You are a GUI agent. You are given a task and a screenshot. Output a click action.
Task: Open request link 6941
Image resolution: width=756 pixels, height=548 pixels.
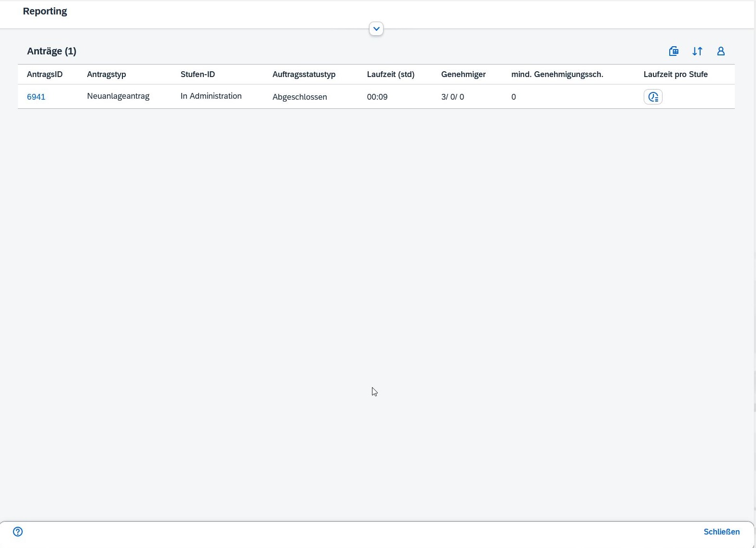tap(36, 97)
